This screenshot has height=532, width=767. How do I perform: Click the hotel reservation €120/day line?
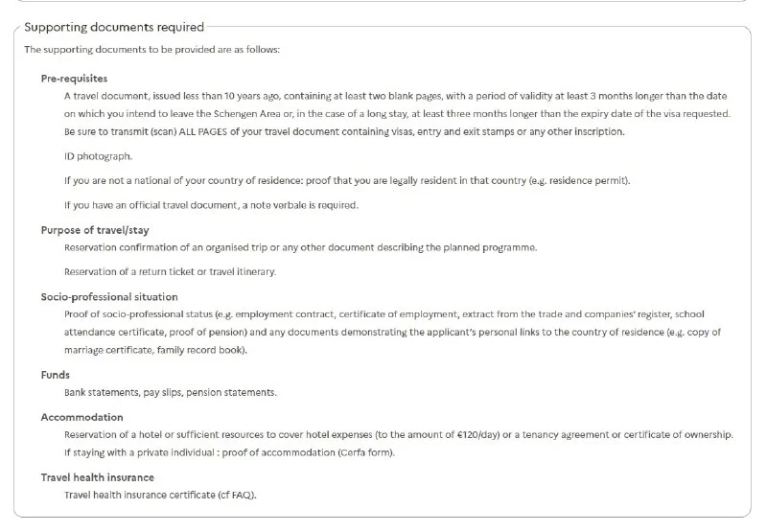[398, 434]
